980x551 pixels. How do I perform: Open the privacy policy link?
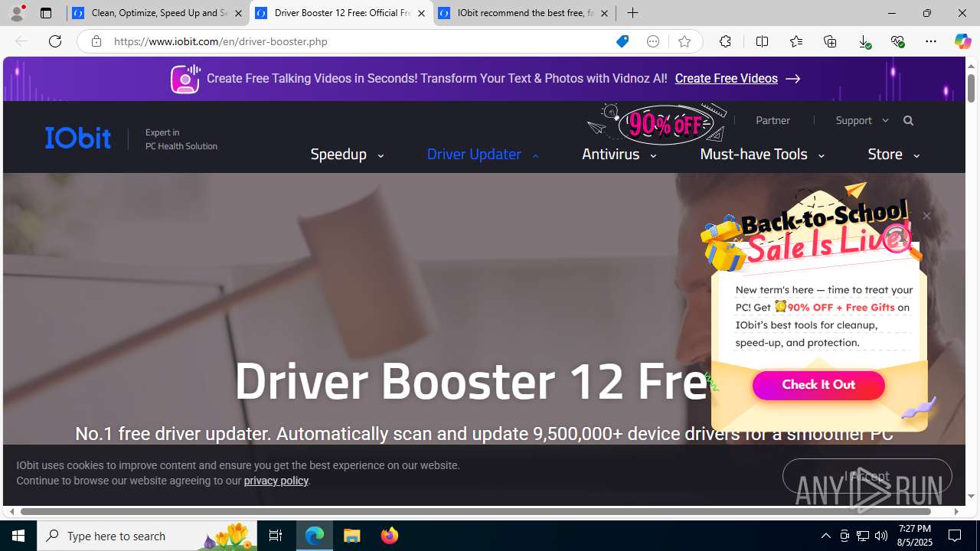(276, 481)
